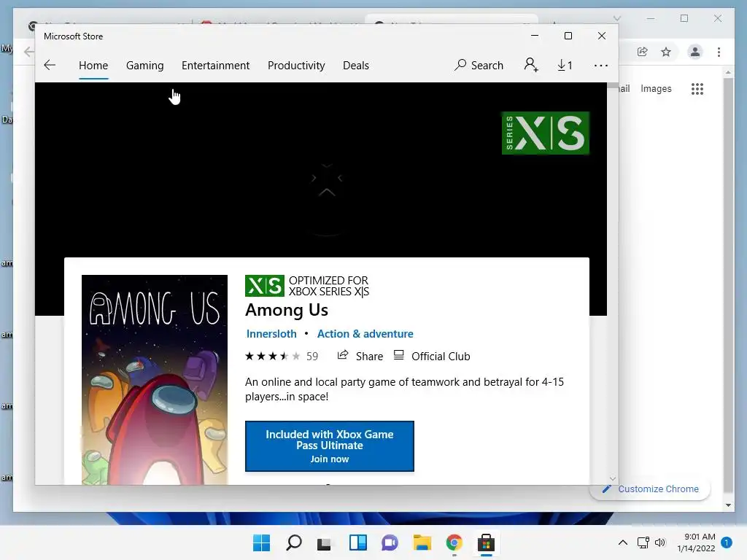Open Chrome's three-dot menu
Viewport: 747px width, 560px height.
(x=719, y=52)
